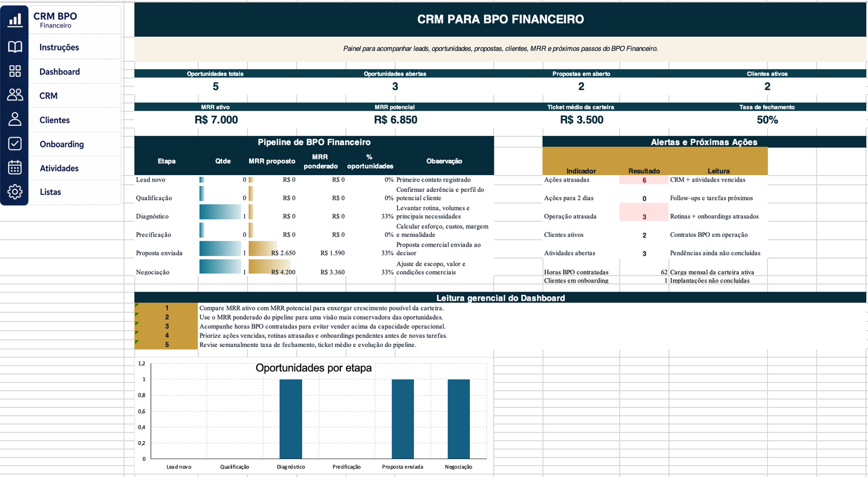This screenshot has height=477, width=868.
Task: Select the MRR potencial value R$ 6.850
Action: pos(395,120)
